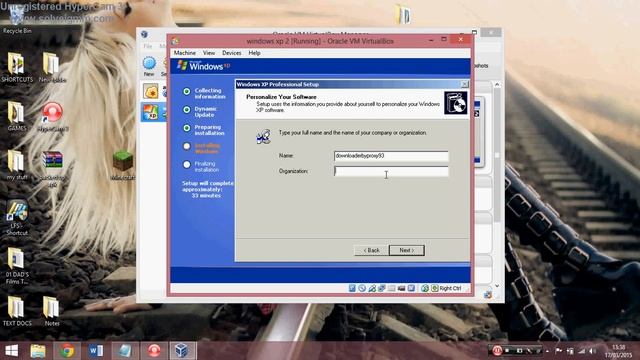Open Google Chrome from taskbar
The image size is (640, 360).
[x=67, y=351]
